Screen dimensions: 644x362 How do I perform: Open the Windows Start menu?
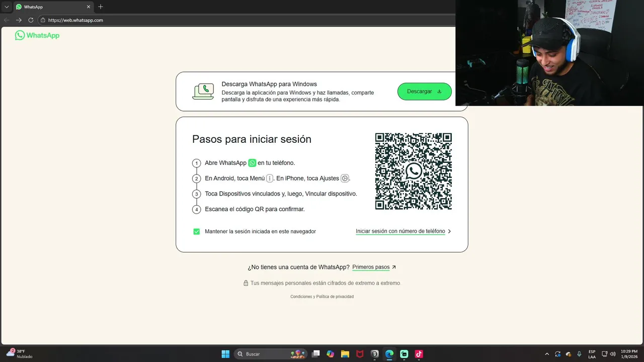(x=225, y=354)
